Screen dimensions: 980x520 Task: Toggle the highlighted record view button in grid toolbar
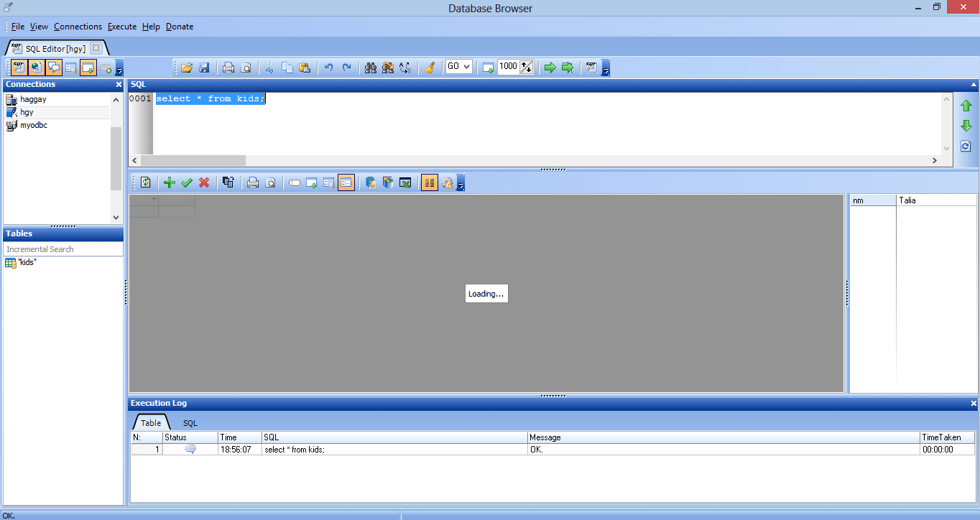coord(346,183)
